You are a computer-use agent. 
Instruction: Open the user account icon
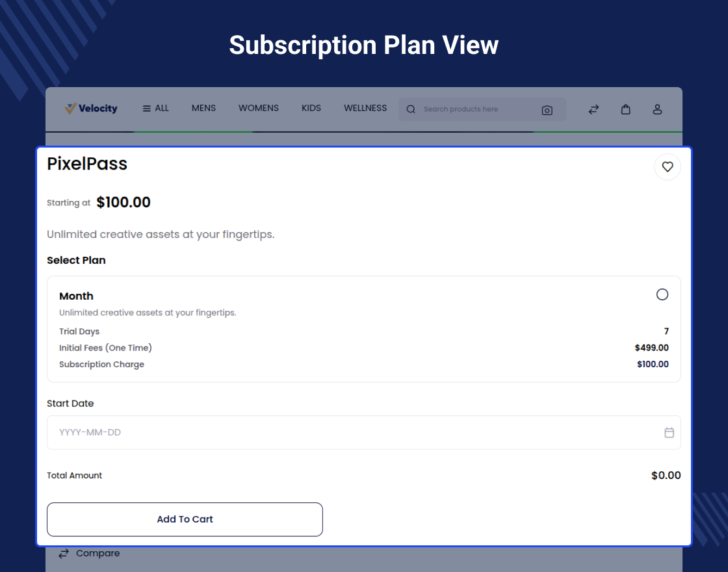coord(657,109)
